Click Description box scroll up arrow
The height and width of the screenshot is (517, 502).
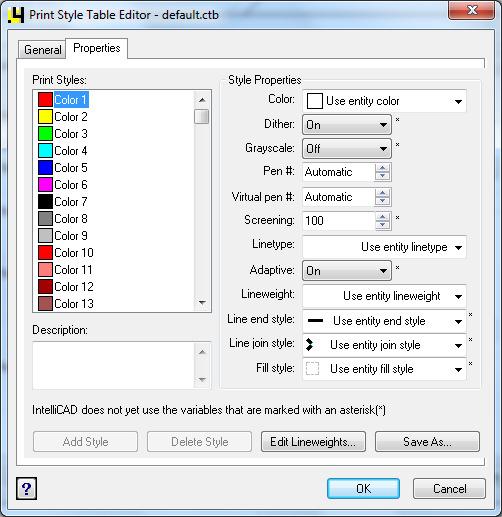202,352
